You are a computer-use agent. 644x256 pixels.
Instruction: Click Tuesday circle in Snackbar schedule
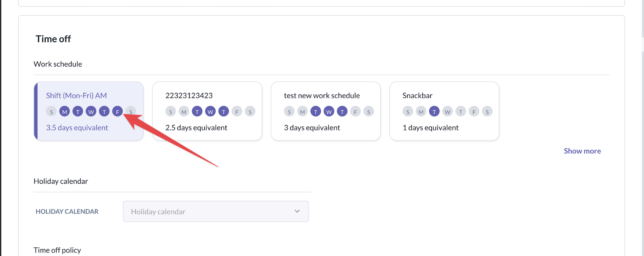434,112
